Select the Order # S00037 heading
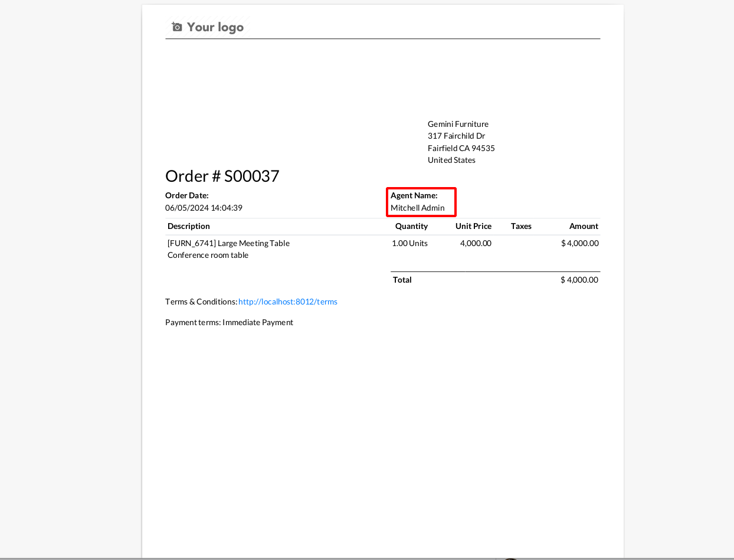The width and height of the screenshot is (734, 560). tap(222, 176)
